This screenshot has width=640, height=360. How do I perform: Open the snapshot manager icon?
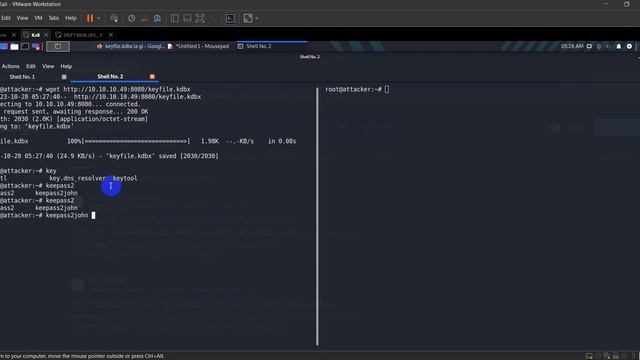coord(157,18)
